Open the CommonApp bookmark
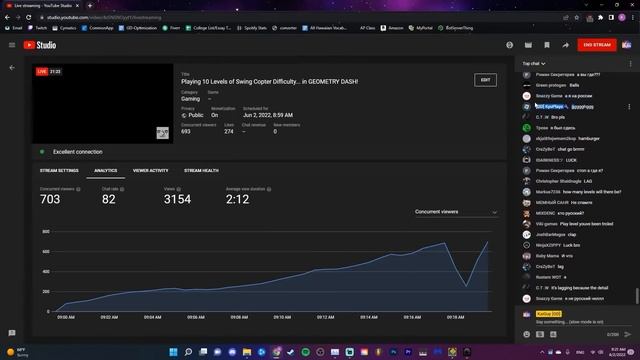 click(x=98, y=28)
